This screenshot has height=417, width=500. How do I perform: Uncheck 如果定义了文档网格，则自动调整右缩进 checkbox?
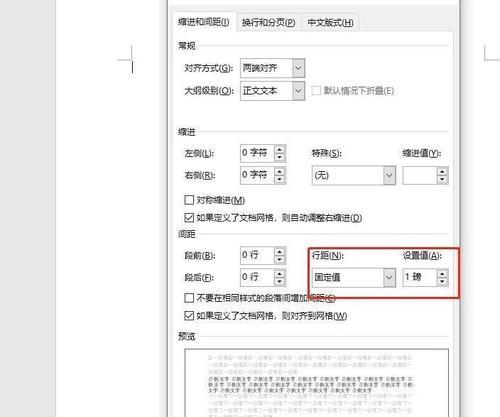pyautogui.click(x=189, y=218)
